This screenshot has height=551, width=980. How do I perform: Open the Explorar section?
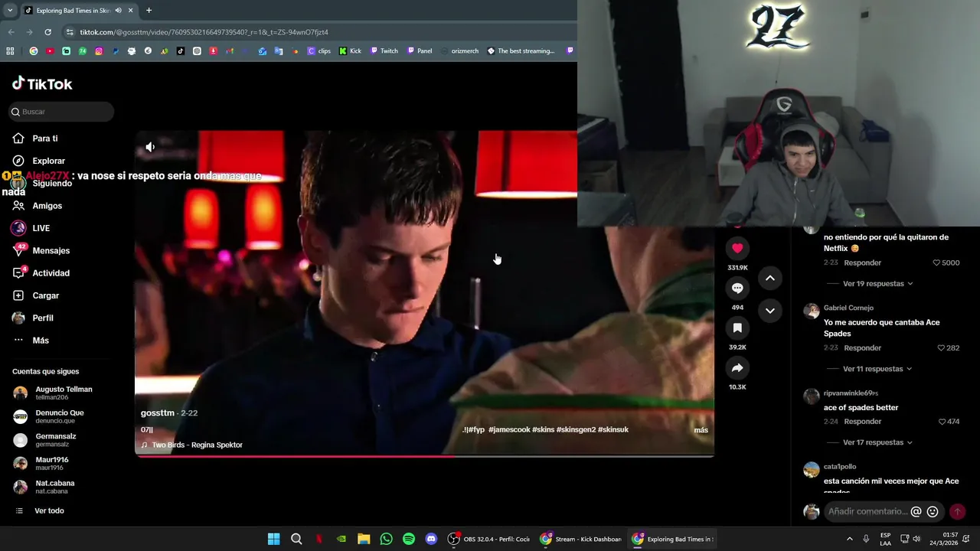[39, 161]
